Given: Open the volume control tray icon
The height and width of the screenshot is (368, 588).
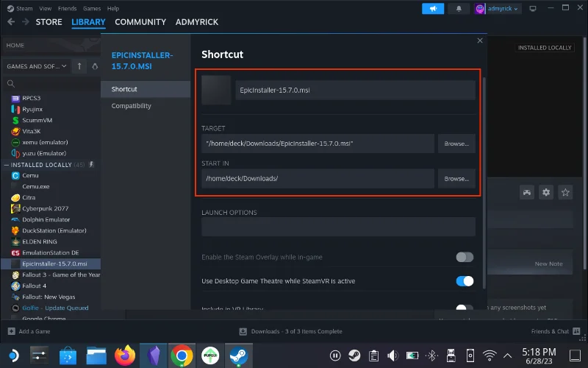Looking at the screenshot, I should 392,355.
